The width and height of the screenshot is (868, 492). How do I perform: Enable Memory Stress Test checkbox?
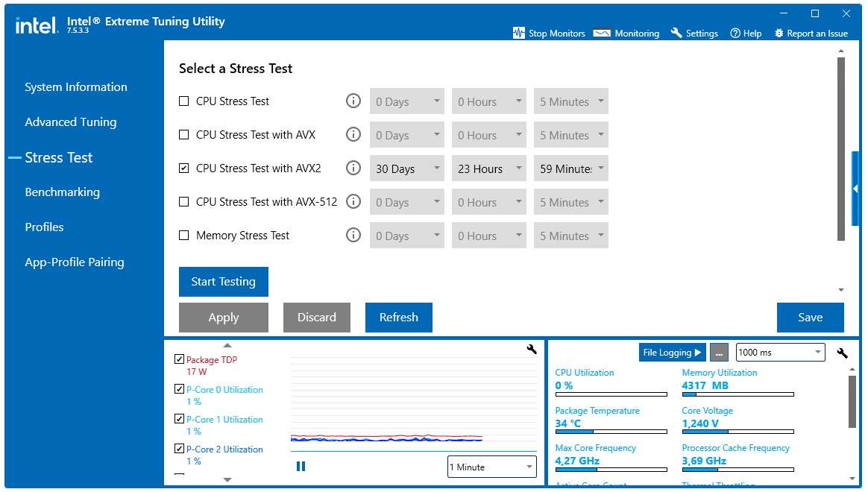click(x=183, y=236)
